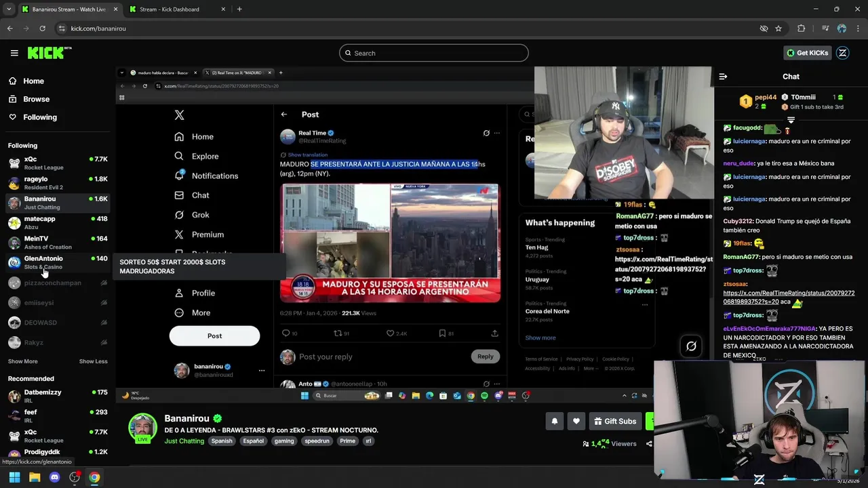The width and height of the screenshot is (868, 488).
Task: Select the Prime tag
Action: (x=348, y=441)
